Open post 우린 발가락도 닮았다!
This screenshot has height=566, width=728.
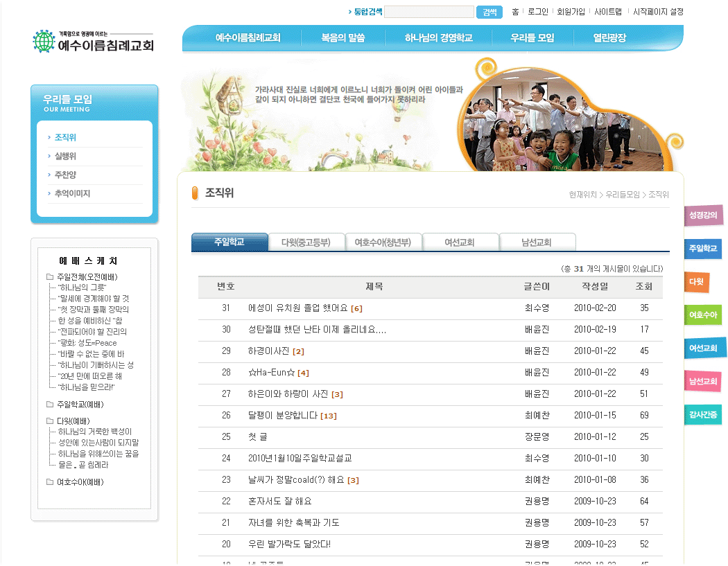tap(289, 545)
